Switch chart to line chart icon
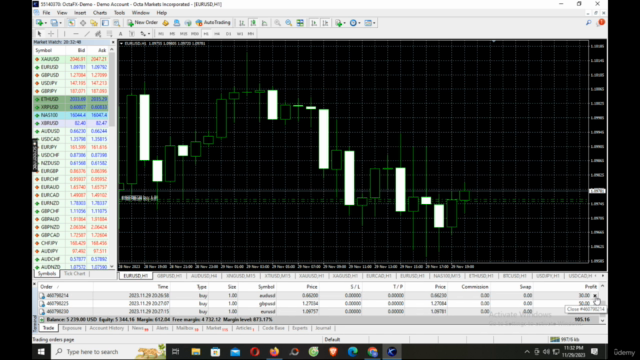Viewport: 640px width, 360px height. [264, 23]
